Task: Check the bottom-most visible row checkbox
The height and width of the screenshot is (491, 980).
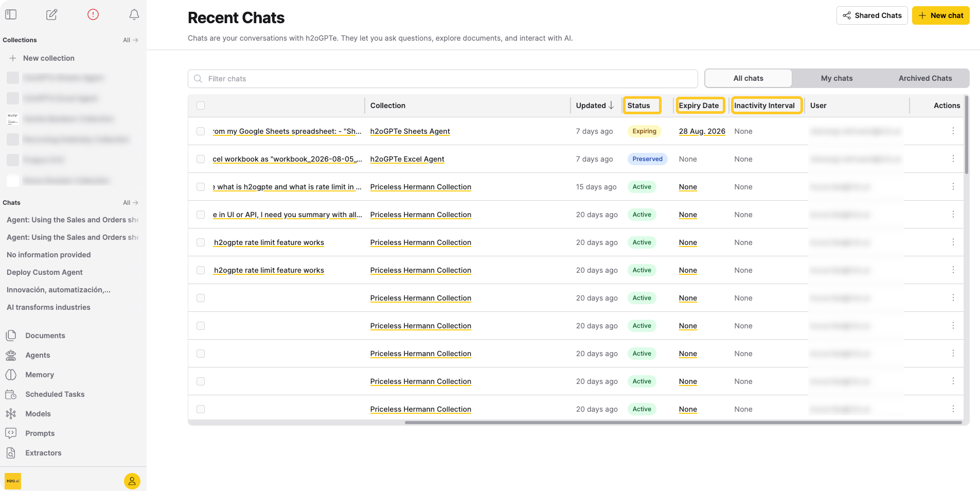Action: (x=201, y=409)
